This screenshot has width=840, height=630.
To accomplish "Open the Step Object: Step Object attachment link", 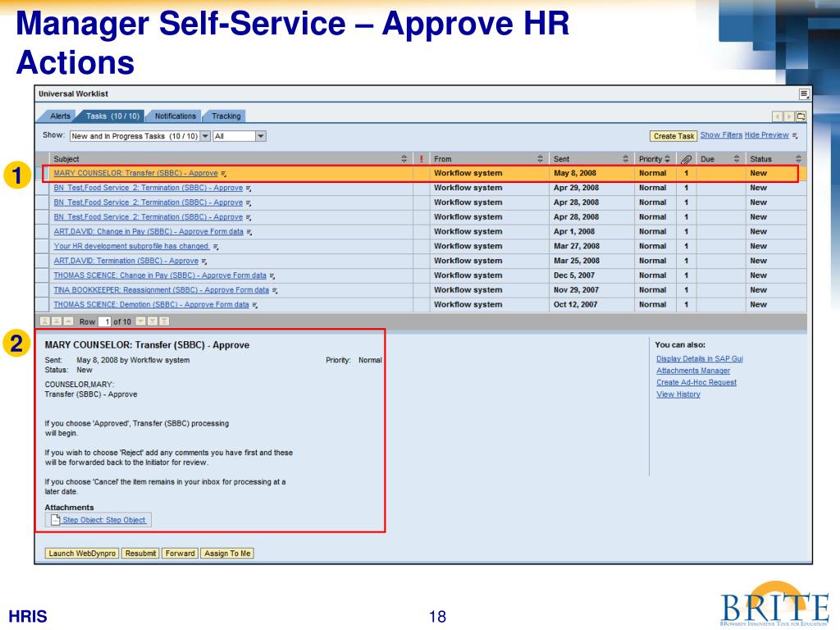I will [x=104, y=520].
